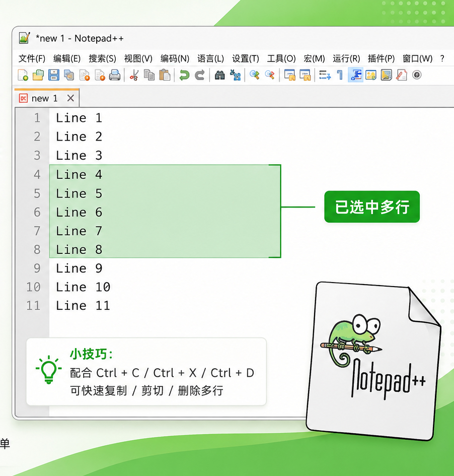
Task: Click the Notepad++ icon in the title bar
Action: [x=24, y=38]
